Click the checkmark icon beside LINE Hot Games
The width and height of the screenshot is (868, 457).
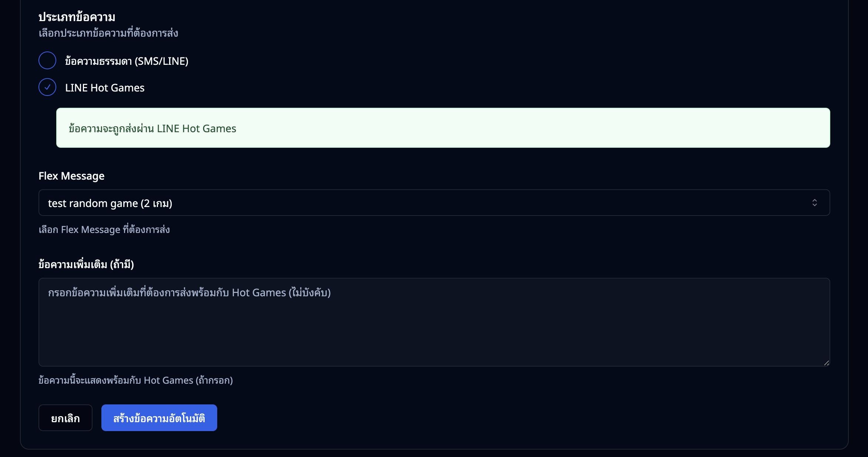click(47, 87)
